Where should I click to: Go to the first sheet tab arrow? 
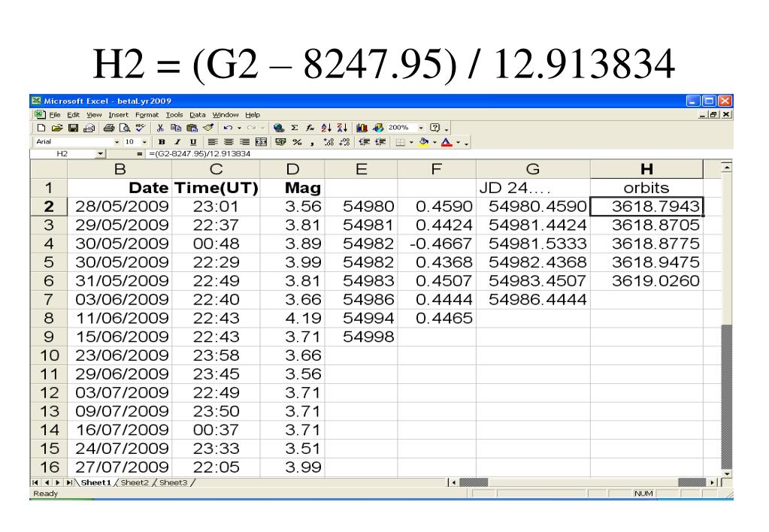coord(35,482)
